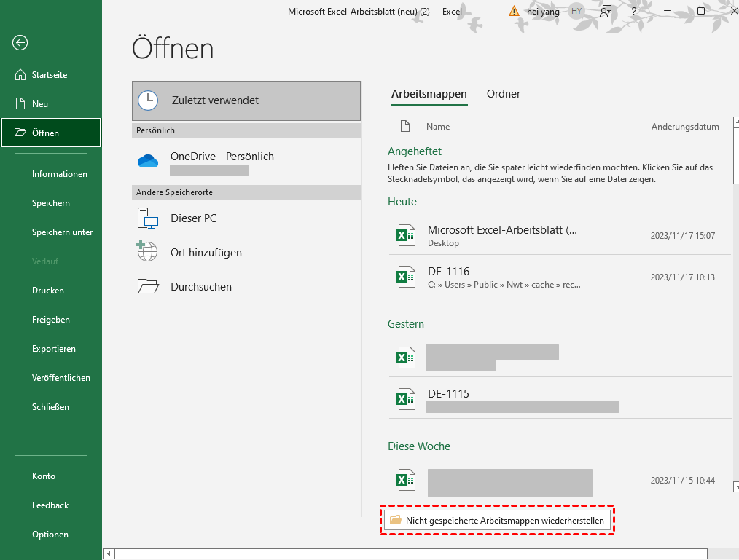Click the date 2023/11/15 10:44

click(x=682, y=481)
